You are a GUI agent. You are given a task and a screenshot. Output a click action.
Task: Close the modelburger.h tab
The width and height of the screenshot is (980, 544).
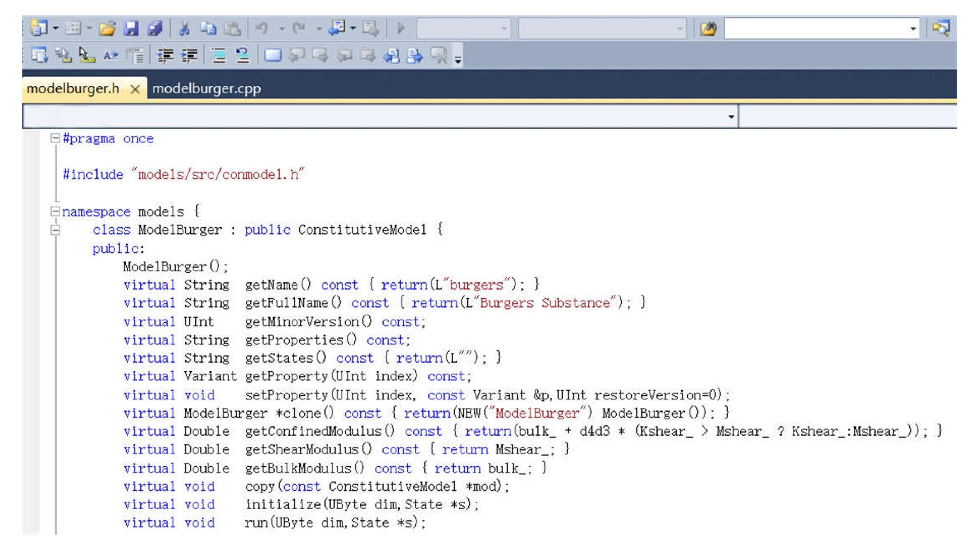click(135, 89)
